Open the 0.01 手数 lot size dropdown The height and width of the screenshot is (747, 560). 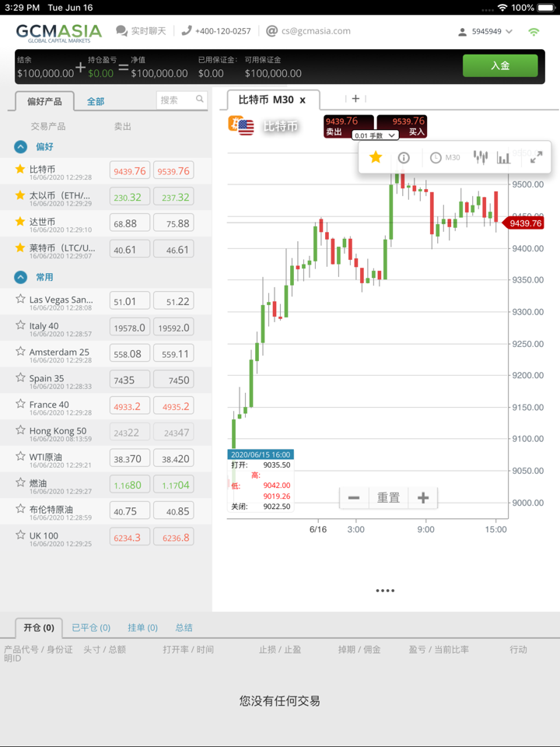pos(375,135)
